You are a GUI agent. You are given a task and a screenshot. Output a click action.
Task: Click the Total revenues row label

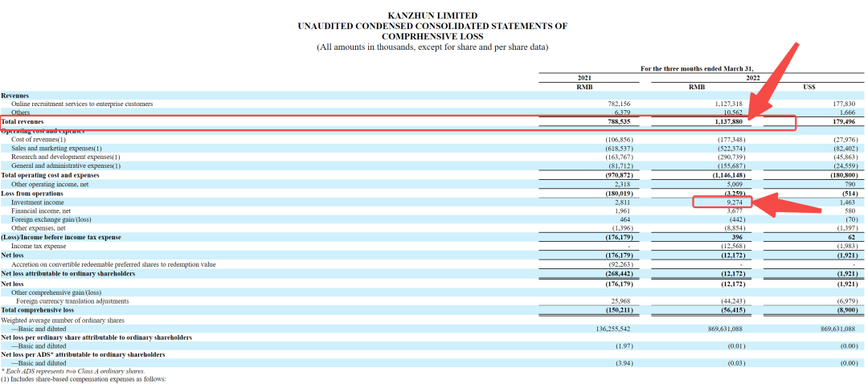tap(23, 121)
